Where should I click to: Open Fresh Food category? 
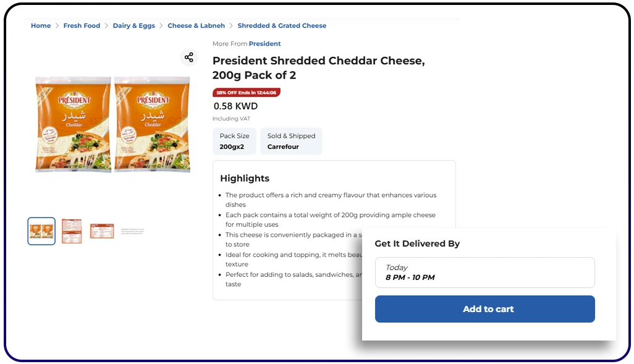[x=82, y=26]
